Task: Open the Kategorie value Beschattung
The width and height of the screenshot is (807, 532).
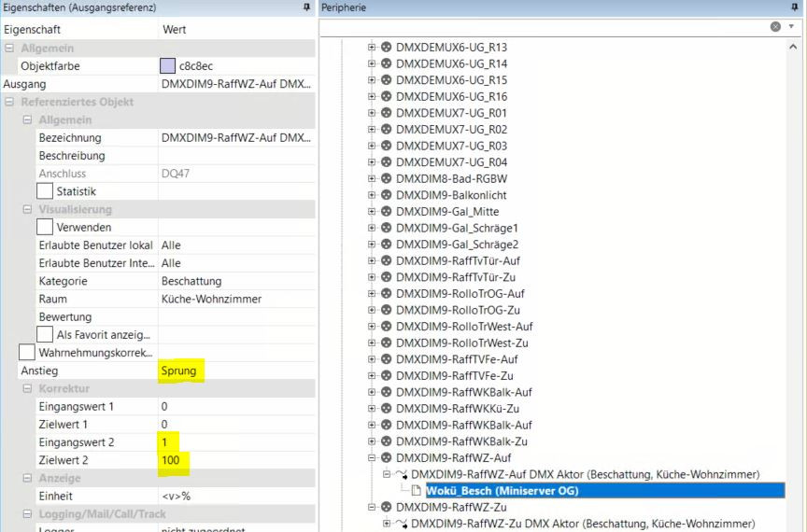Action: click(x=236, y=281)
